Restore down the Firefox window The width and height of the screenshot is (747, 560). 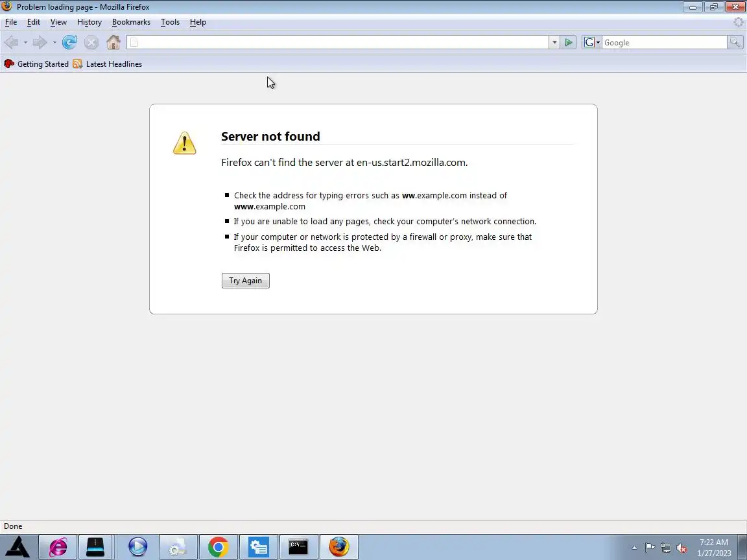click(x=714, y=6)
